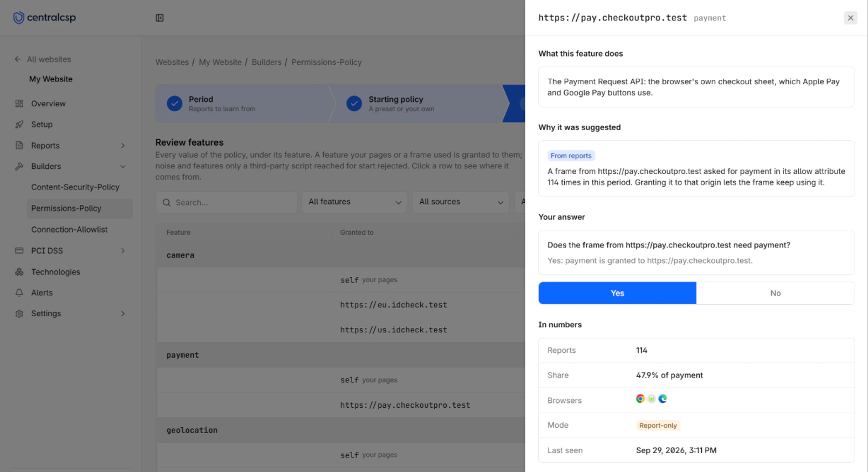The width and height of the screenshot is (868, 472).
Task: Open the All sources dropdown
Action: (461, 202)
